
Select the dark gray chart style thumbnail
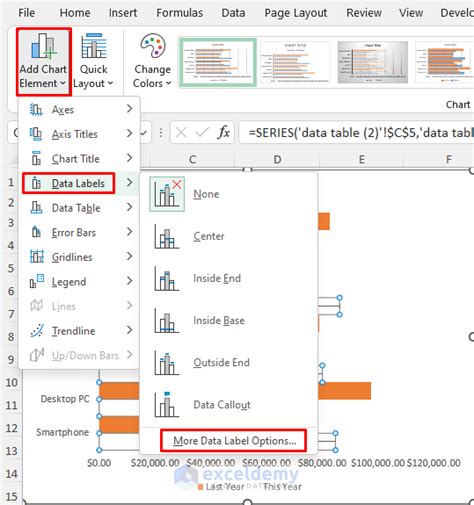pyautogui.click(x=373, y=62)
